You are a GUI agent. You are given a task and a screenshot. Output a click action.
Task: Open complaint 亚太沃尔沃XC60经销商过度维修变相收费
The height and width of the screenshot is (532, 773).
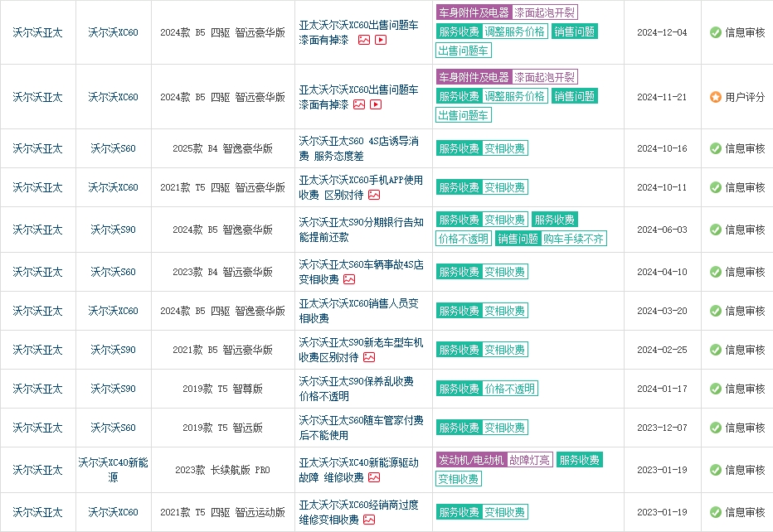[358, 512]
